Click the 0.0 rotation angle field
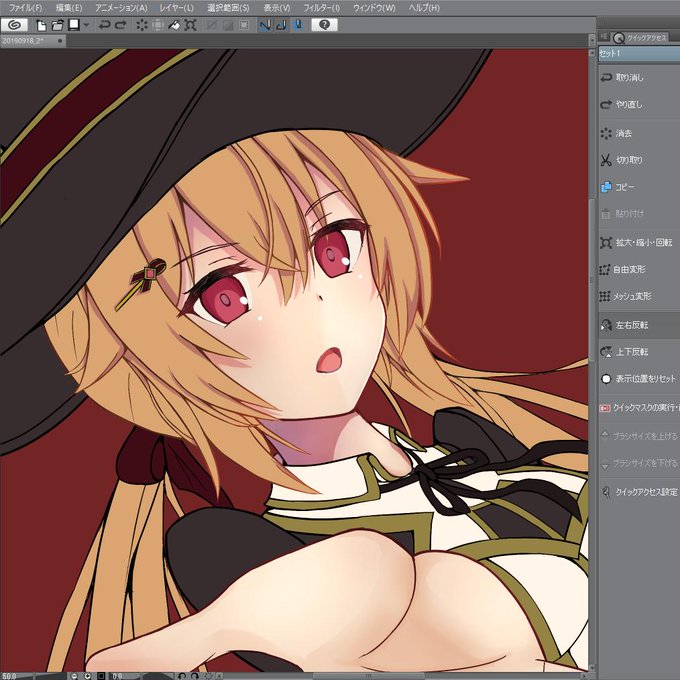 click(125, 676)
